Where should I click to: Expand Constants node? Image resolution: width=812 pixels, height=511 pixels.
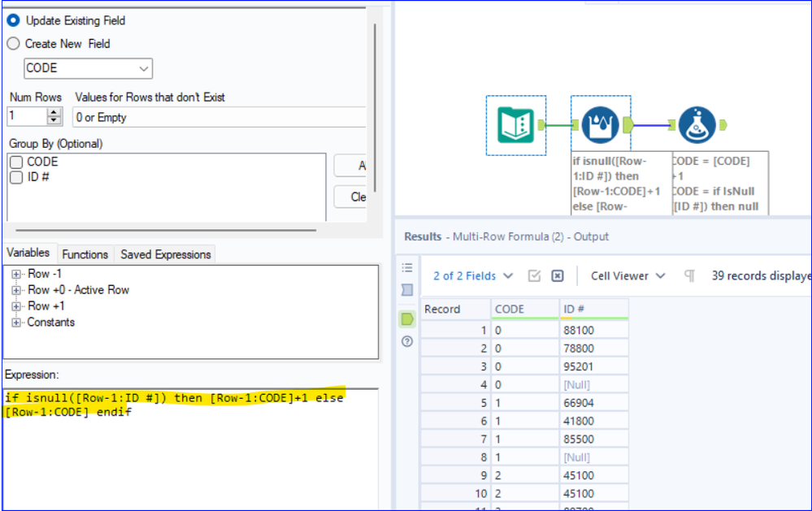[16, 323]
